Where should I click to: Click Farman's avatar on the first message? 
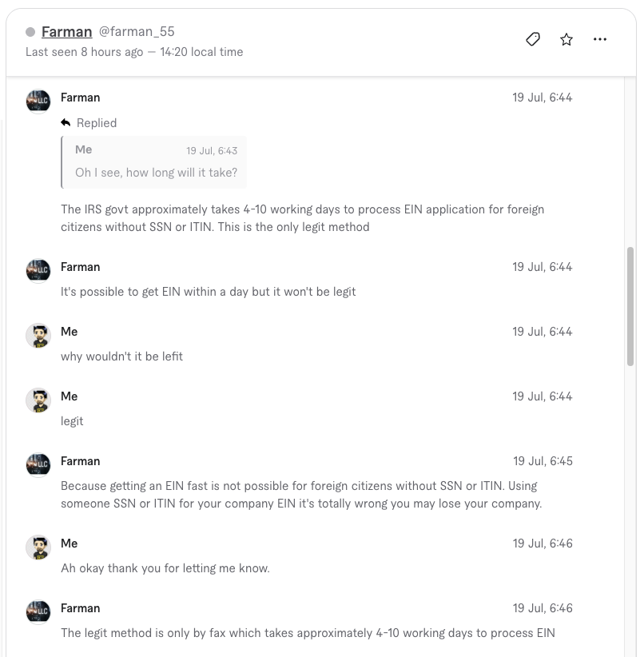coord(38,101)
